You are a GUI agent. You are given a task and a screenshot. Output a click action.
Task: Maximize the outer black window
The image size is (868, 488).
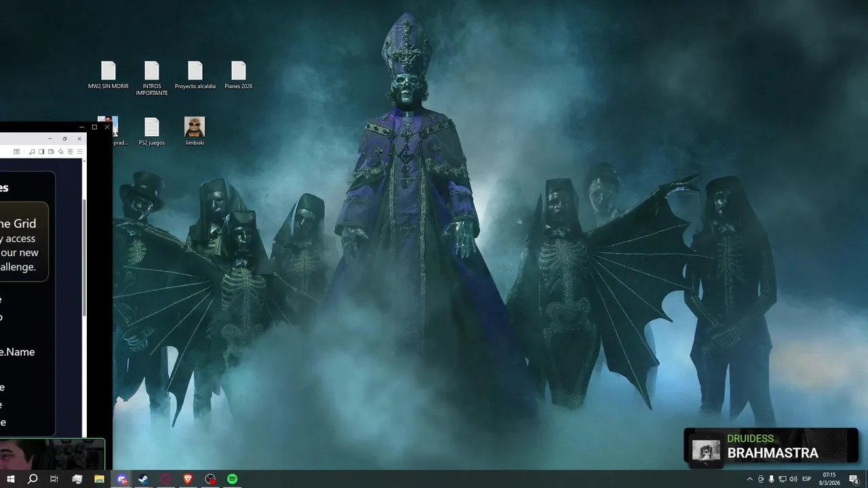point(94,127)
